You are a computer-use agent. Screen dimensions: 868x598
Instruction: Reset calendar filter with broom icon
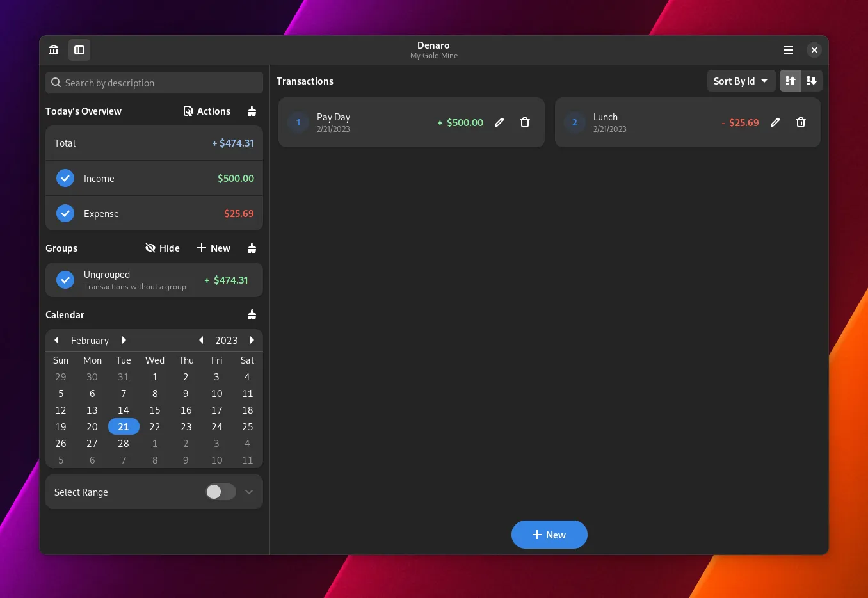[252, 315]
